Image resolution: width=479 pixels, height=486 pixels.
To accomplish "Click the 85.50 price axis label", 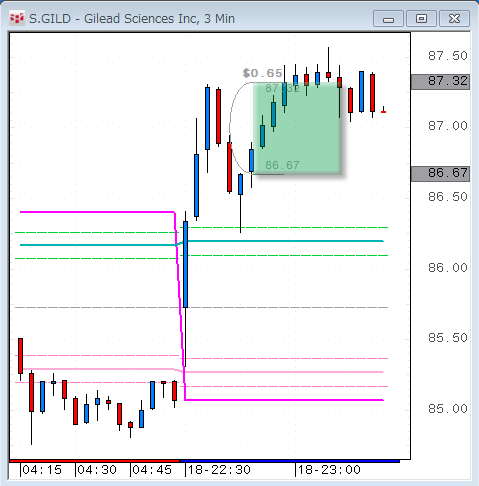I will pyautogui.click(x=448, y=338).
